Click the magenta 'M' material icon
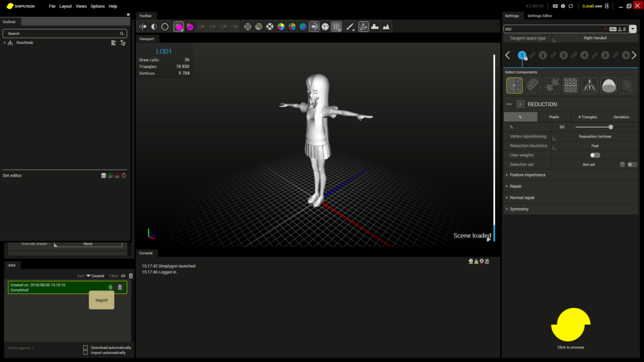The width and height of the screenshot is (644, 362). click(190, 26)
